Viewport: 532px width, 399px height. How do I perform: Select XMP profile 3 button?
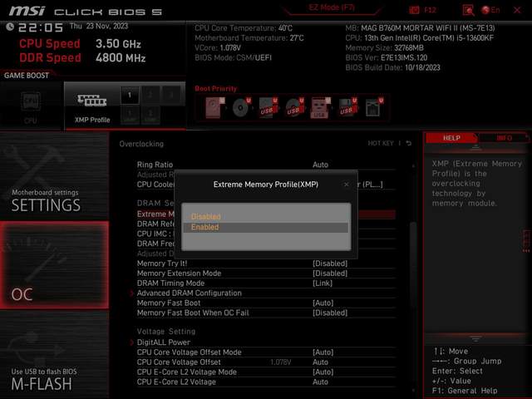[x=171, y=96]
